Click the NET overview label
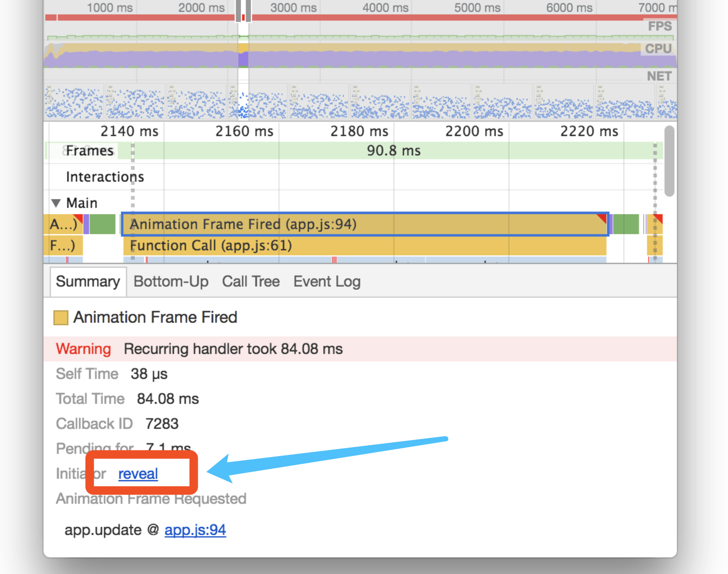 click(x=659, y=76)
